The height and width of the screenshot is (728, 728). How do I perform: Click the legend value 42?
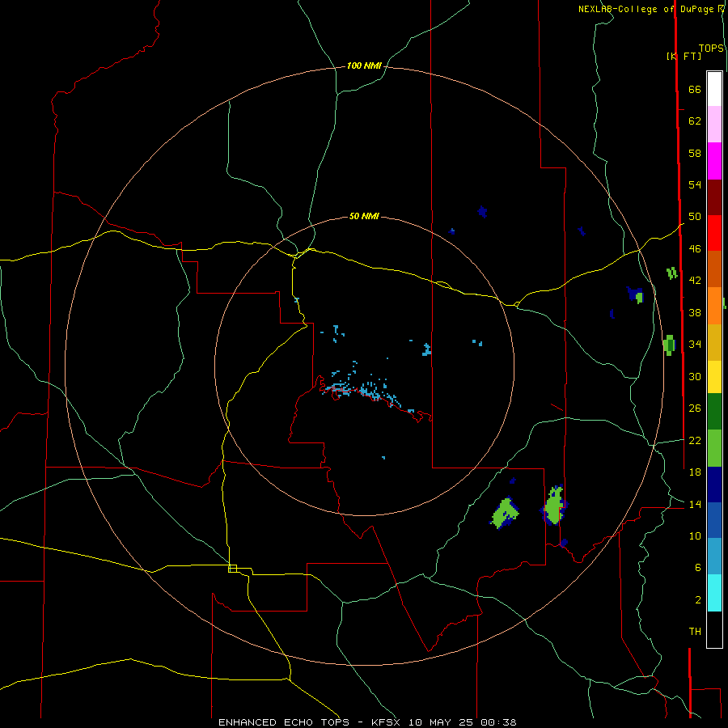[x=695, y=281]
